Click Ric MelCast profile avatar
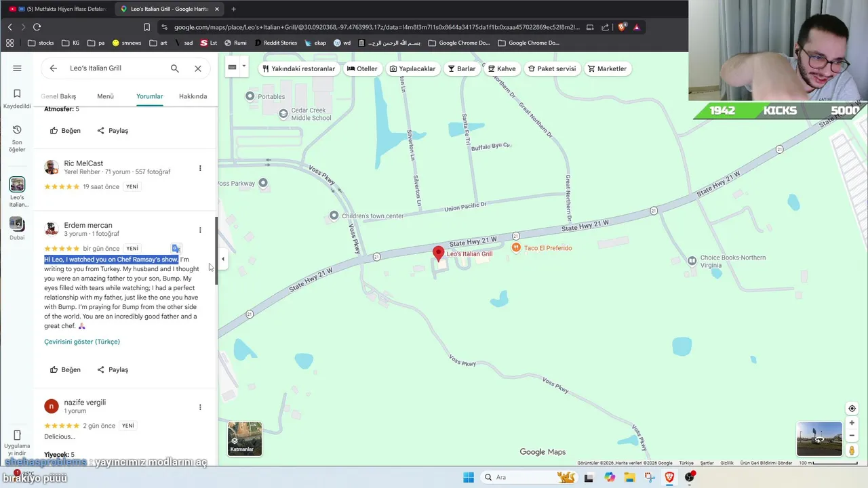Screen dimensions: 868x488 (52, 167)
